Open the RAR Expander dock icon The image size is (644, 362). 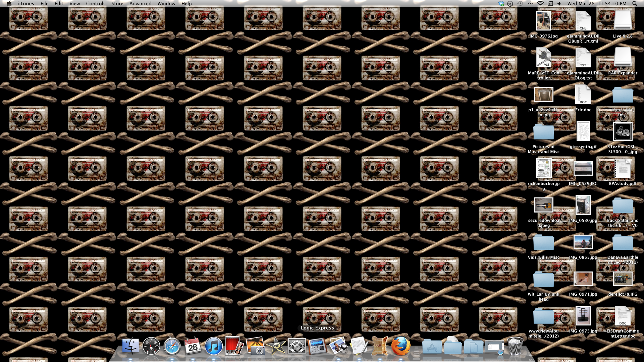pyautogui.click(x=379, y=346)
